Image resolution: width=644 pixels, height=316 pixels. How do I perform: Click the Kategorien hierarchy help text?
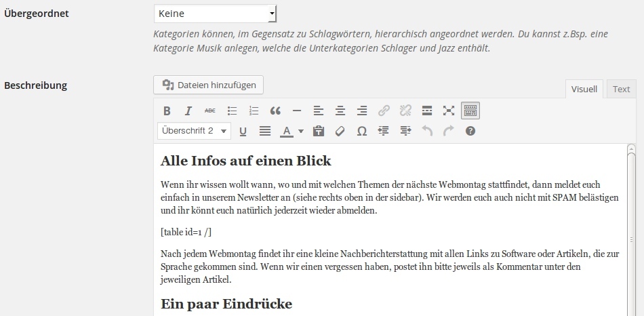pos(380,41)
